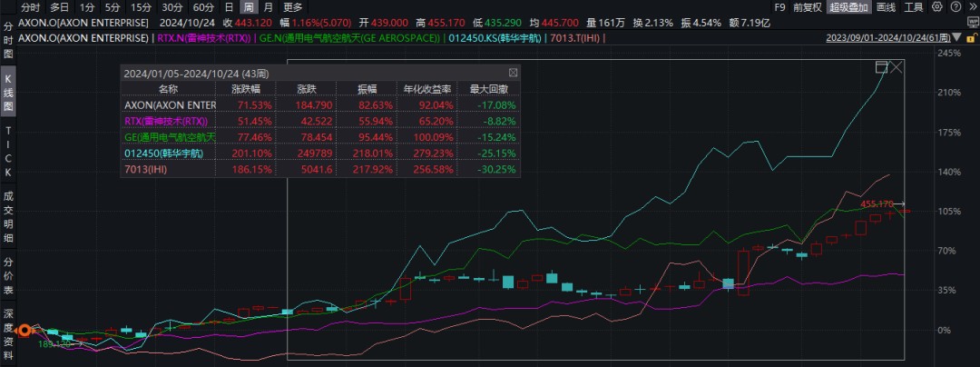The height and width of the screenshot is (367, 980).
Task: Sort by 年化收益率 column header
Action: pos(427,89)
